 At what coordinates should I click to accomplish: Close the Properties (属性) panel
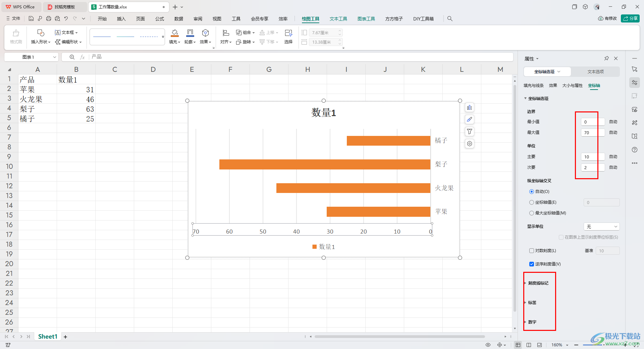[616, 58]
